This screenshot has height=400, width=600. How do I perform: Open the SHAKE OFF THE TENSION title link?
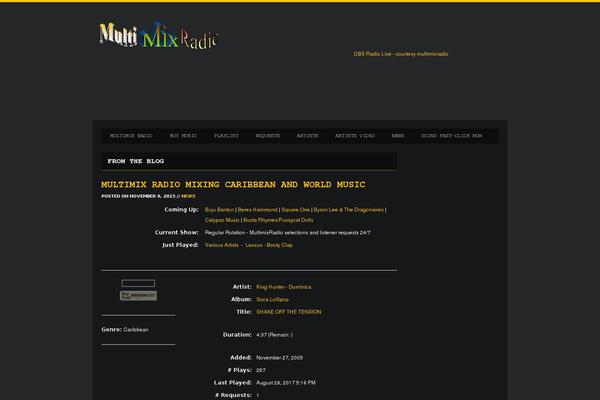(289, 312)
